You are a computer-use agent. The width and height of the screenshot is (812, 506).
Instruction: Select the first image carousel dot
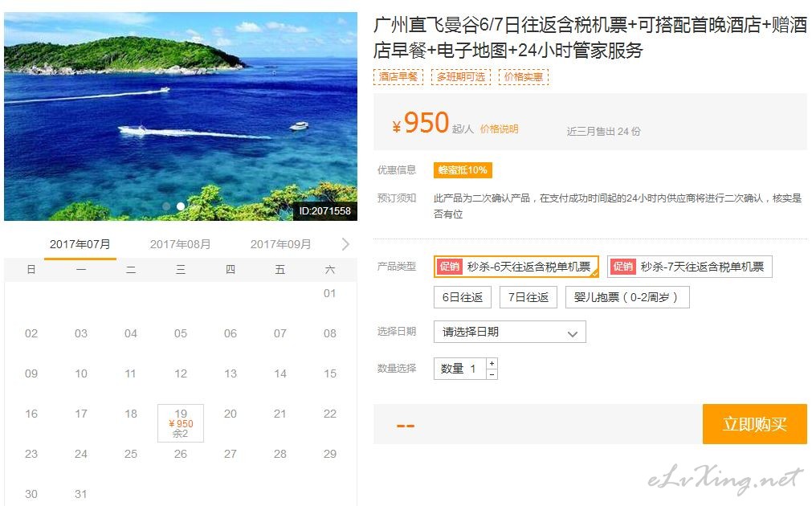[x=166, y=206]
